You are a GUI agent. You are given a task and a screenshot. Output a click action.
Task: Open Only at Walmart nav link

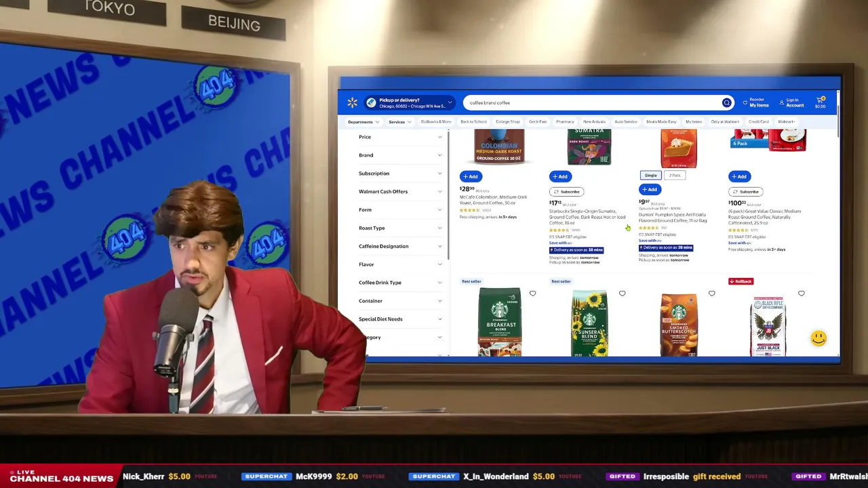point(725,122)
